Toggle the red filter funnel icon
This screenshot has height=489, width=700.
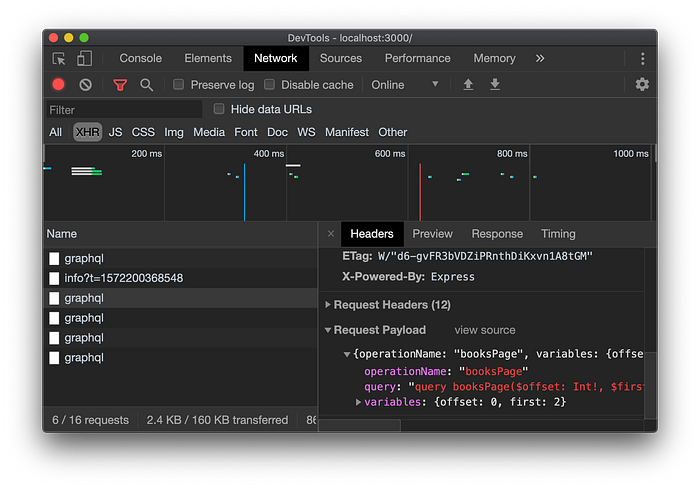pyautogui.click(x=120, y=85)
